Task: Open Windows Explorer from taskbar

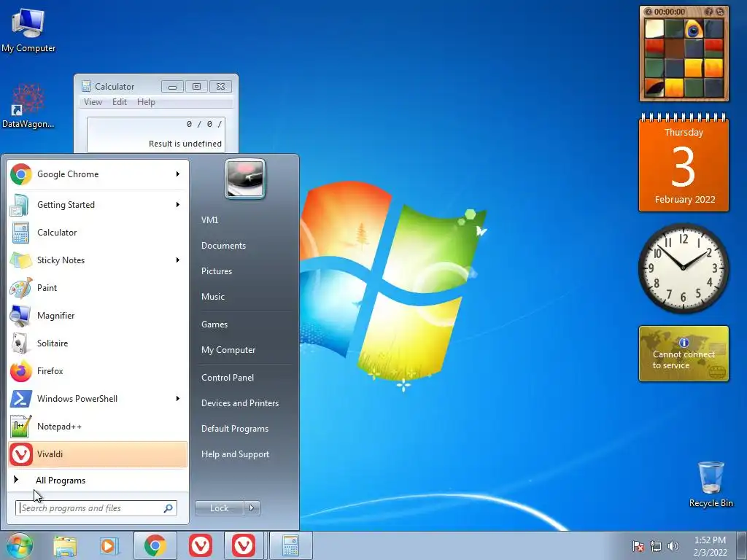Action: point(65,545)
